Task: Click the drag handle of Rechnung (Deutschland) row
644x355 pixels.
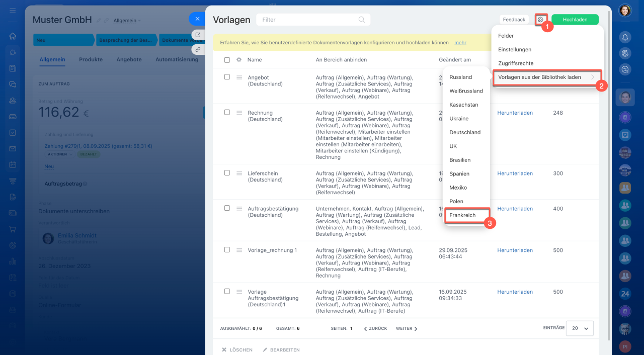Action: 239,113
